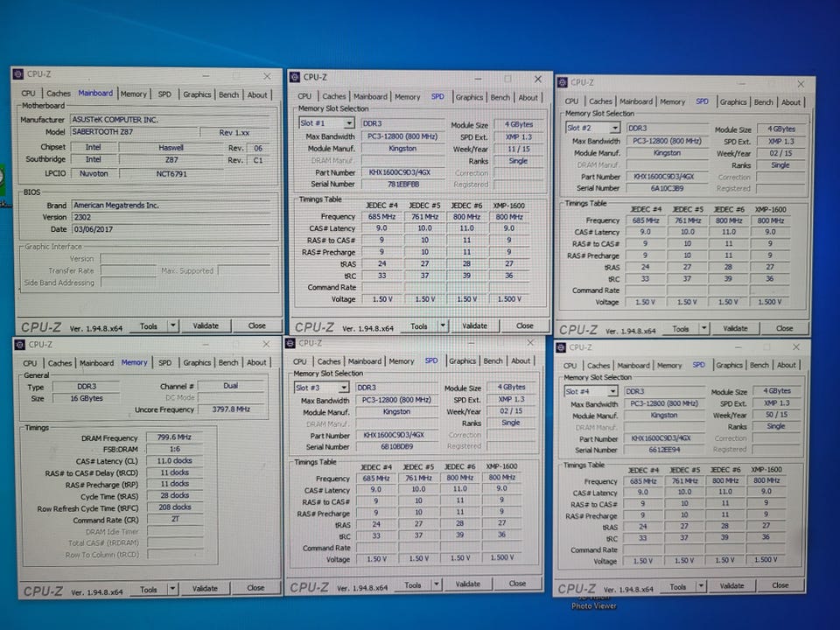Viewport: 840px width, 630px height.
Task: Expand Tools arrow in Slot #1 window
Action: [x=443, y=325]
